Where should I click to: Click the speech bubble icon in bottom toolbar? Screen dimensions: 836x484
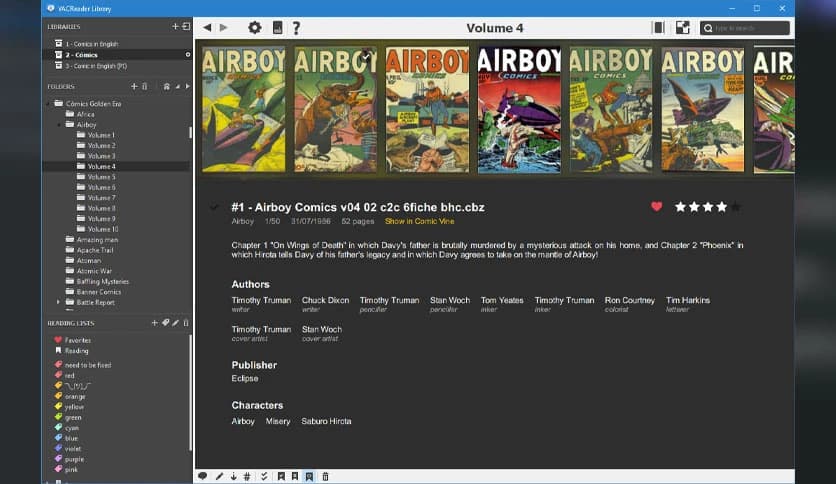203,476
